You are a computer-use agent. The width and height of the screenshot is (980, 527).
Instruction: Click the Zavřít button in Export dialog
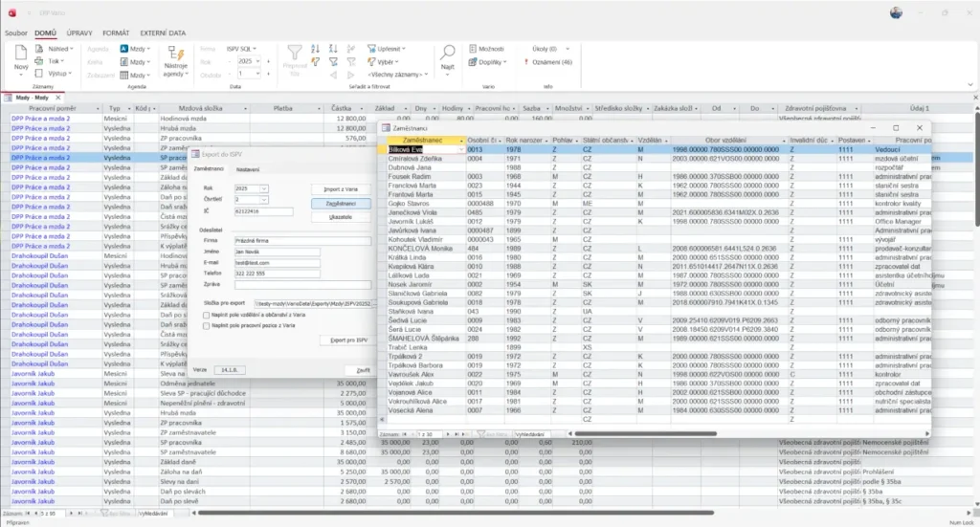(x=363, y=368)
